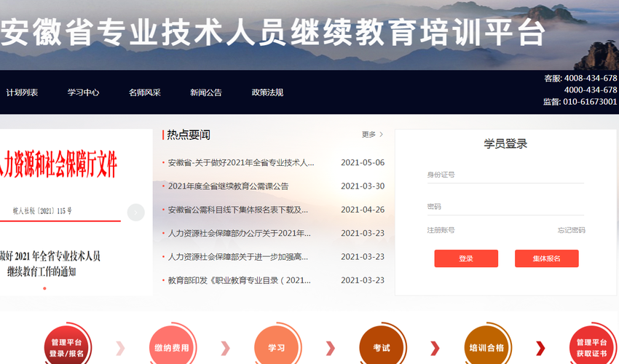
Task: Focus the 密码 password field
Action: (x=505, y=207)
